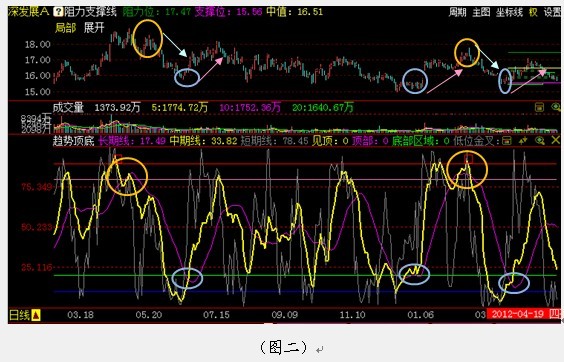Click the （图二） figure caption
This screenshot has height=362, width=564.
[284, 347]
